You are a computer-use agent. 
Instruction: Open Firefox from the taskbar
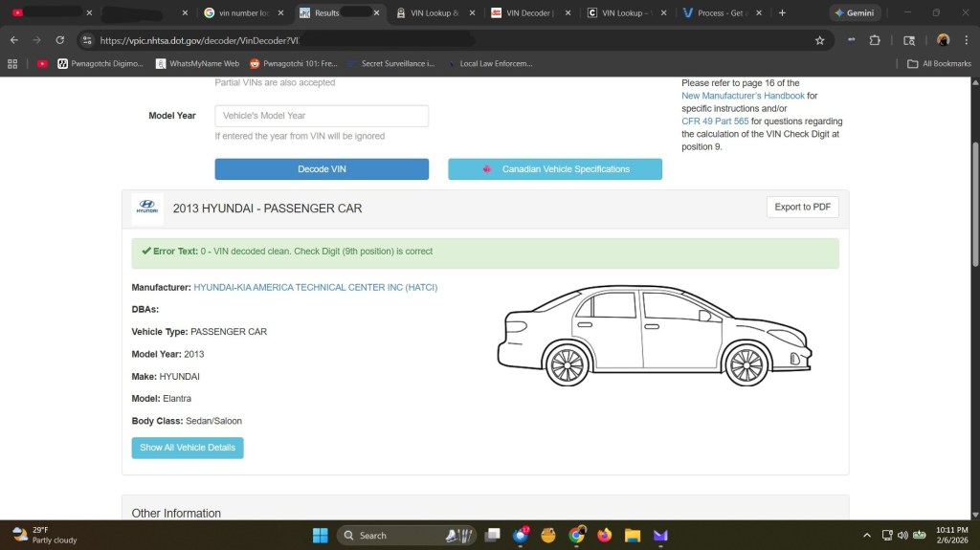604,535
